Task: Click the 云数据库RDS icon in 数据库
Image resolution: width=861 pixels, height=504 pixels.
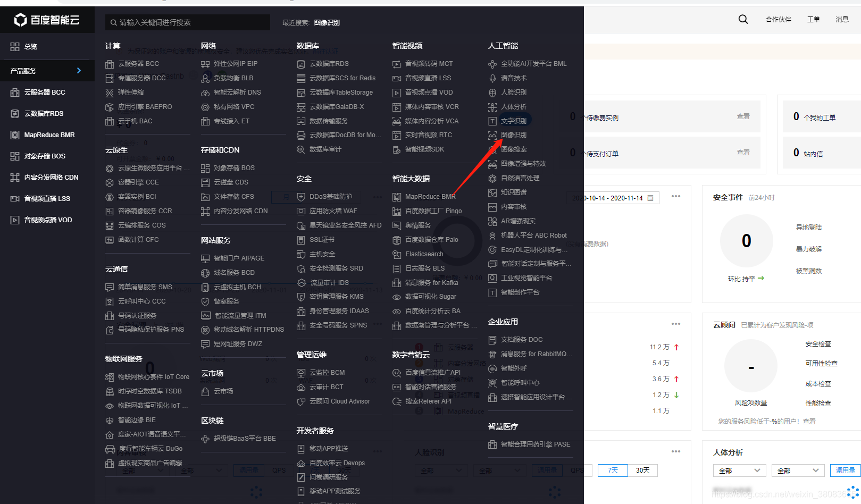Action: [301, 64]
